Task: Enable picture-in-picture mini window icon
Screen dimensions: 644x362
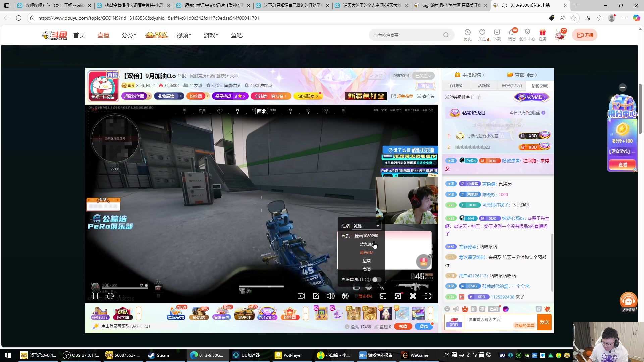Action: tap(383, 296)
